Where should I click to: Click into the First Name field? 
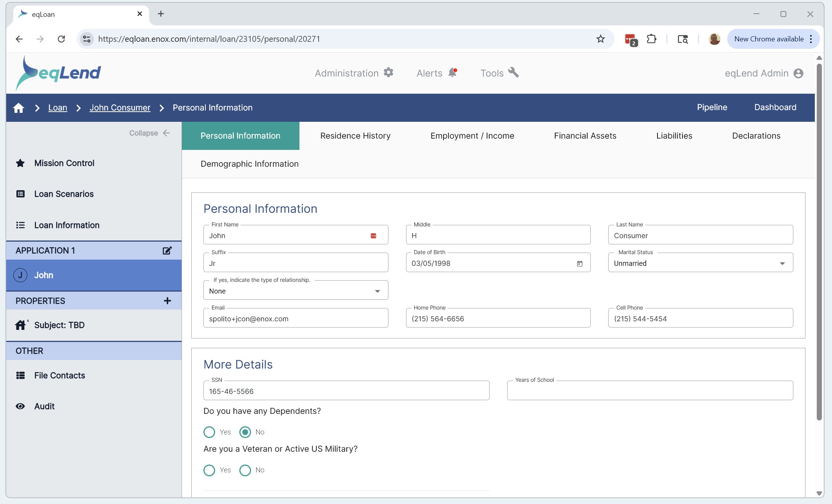tap(296, 235)
